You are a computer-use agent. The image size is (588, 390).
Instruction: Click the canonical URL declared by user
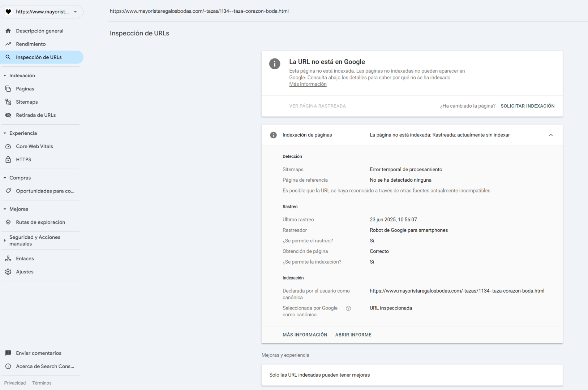pyautogui.click(x=457, y=291)
